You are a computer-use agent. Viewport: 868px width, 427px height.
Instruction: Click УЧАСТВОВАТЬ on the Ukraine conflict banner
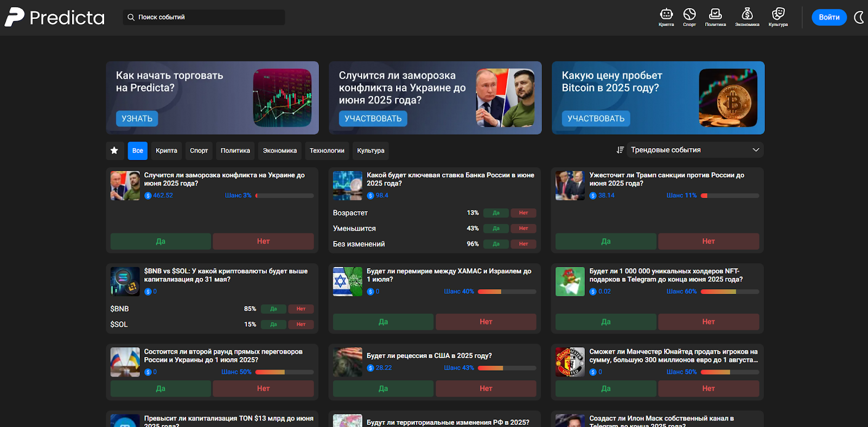[373, 118]
